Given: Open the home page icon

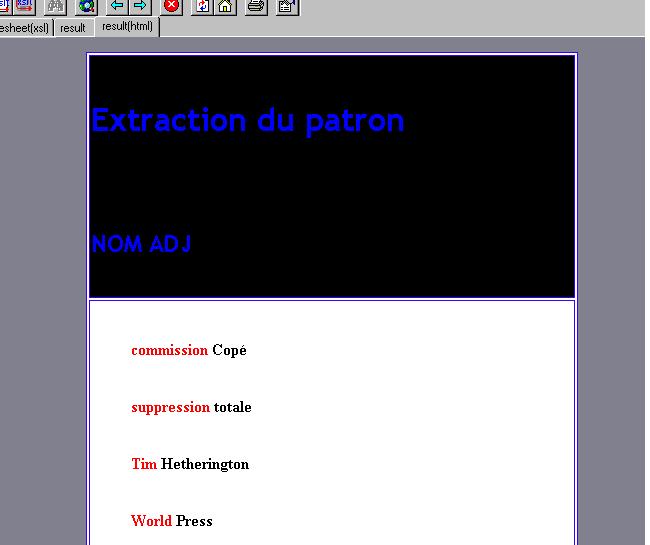Looking at the screenshot, I should pos(225,6).
